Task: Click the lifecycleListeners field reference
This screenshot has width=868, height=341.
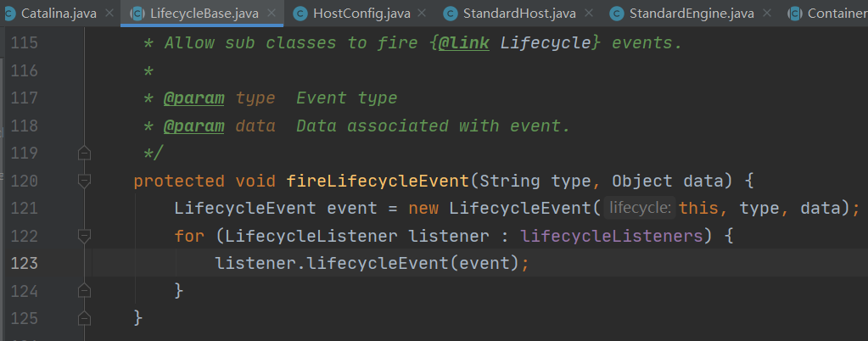Action: tap(611, 236)
